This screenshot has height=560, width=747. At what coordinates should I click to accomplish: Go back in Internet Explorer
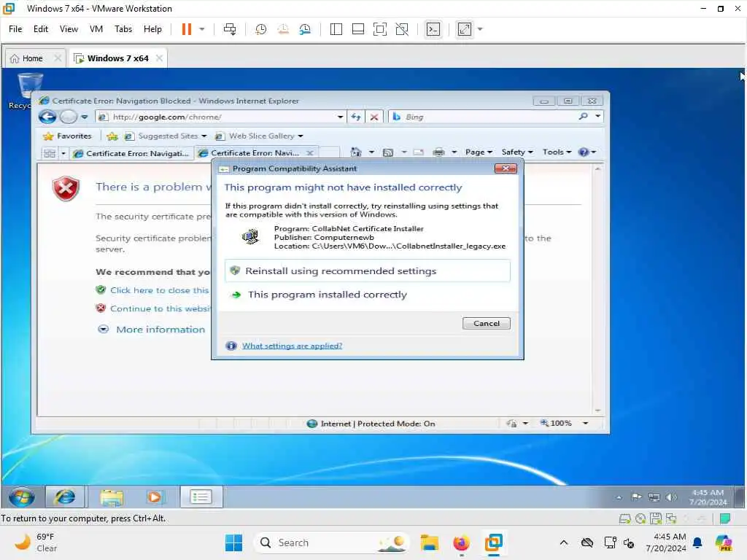(47, 117)
